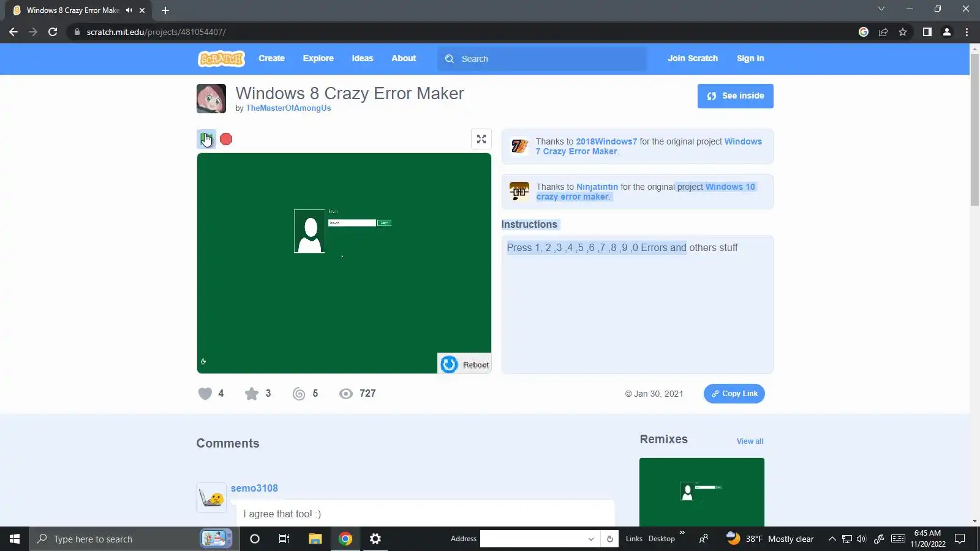Click the green flag to start project
The height and width of the screenshot is (551, 980).
(206, 139)
